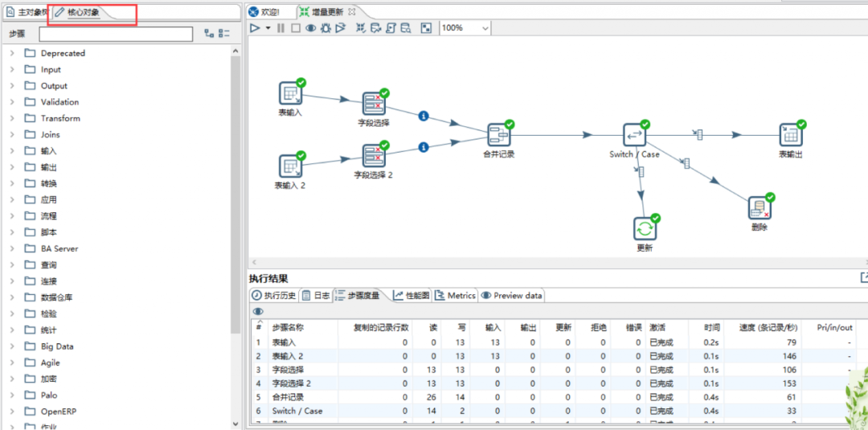Screen dimensions: 868x430
Task: Expand all step categories icon
Action: coord(209,34)
